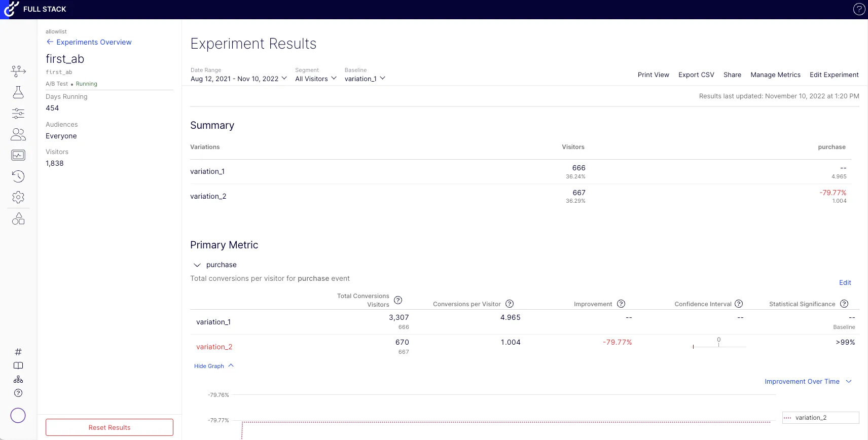Viewport: 868px width, 440px height.
Task: Collapse the purchase metric chevron
Action: (197, 265)
